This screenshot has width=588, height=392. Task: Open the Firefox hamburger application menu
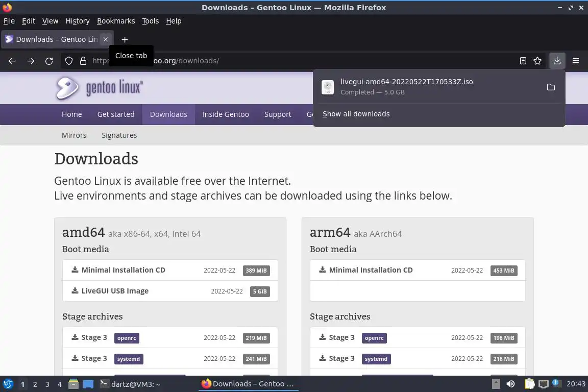pyautogui.click(x=576, y=61)
